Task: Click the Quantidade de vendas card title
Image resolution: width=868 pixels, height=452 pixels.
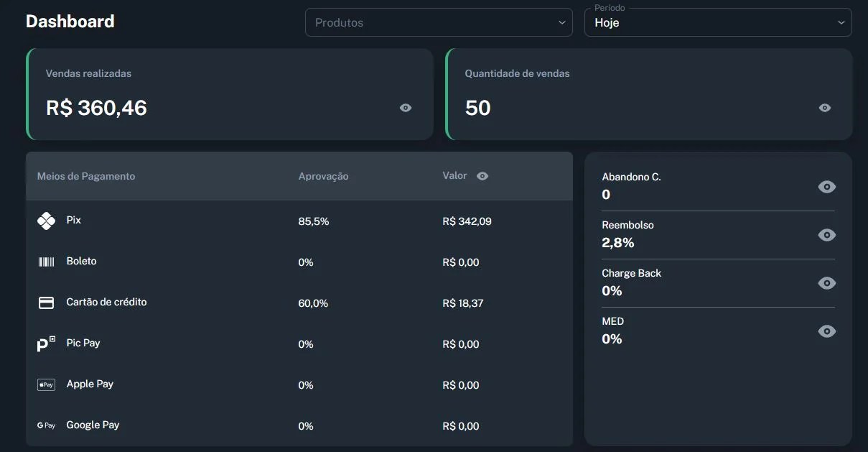Action: point(518,73)
